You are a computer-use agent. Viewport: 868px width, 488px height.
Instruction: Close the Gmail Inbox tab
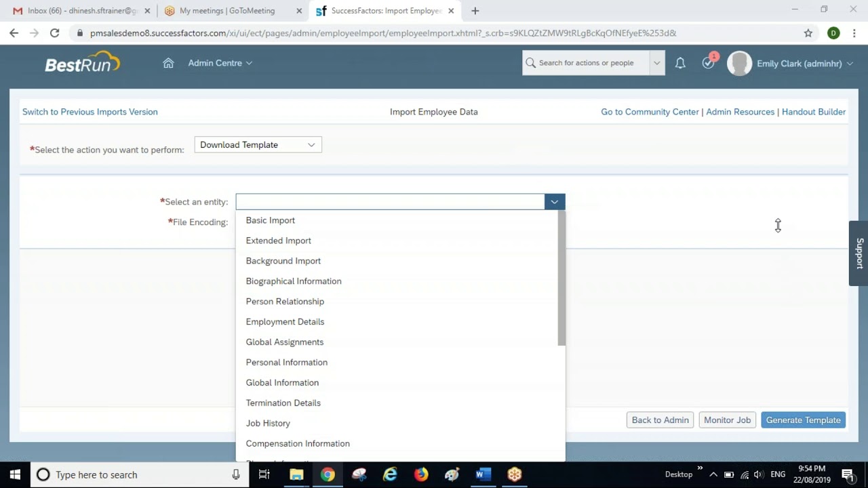(147, 11)
